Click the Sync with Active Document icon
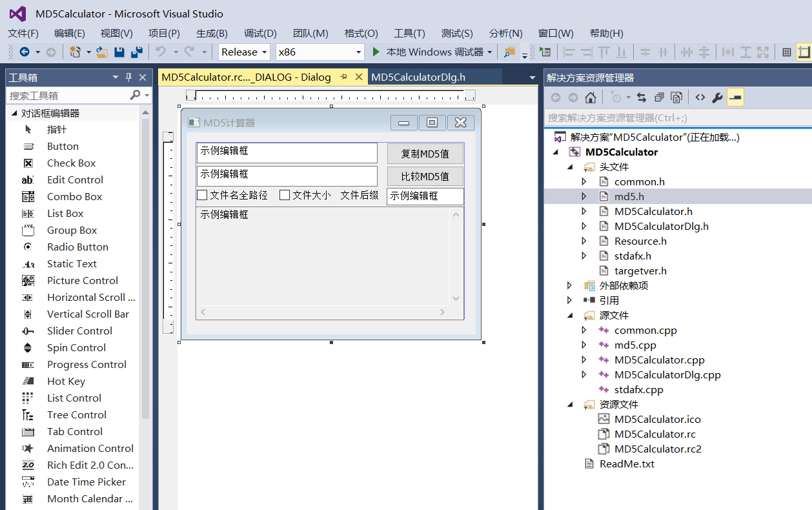This screenshot has height=510, width=812. (x=641, y=96)
